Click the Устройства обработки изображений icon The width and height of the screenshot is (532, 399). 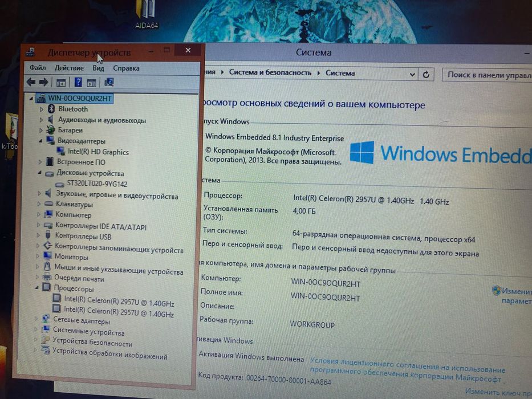pos(45,350)
